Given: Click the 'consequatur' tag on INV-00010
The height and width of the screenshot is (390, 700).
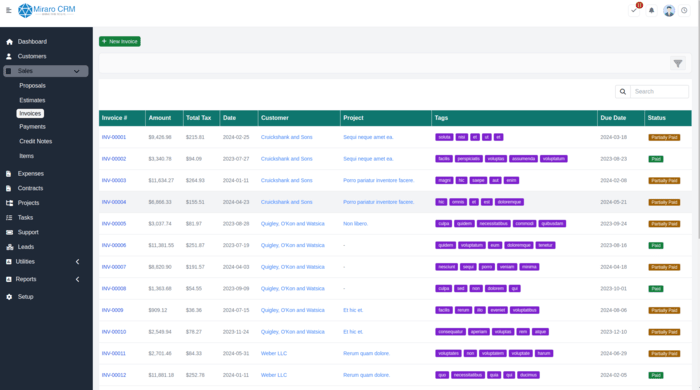Looking at the screenshot, I should [x=450, y=332].
